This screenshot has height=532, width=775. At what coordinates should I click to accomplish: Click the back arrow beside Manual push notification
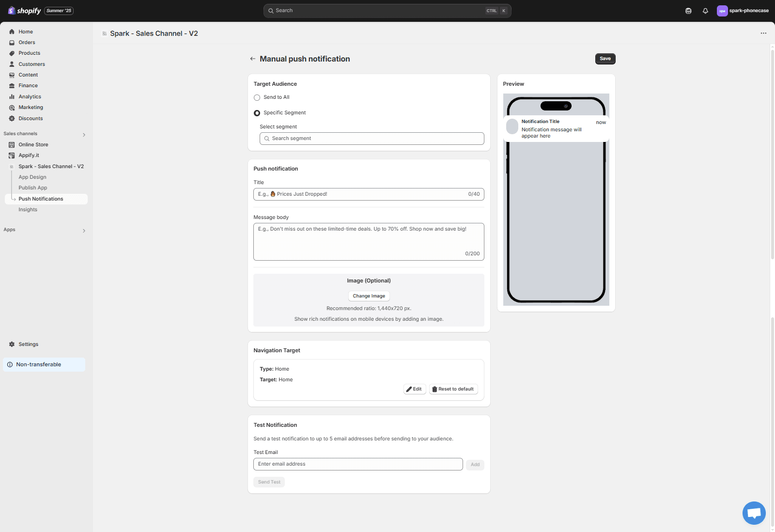click(x=252, y=59)
